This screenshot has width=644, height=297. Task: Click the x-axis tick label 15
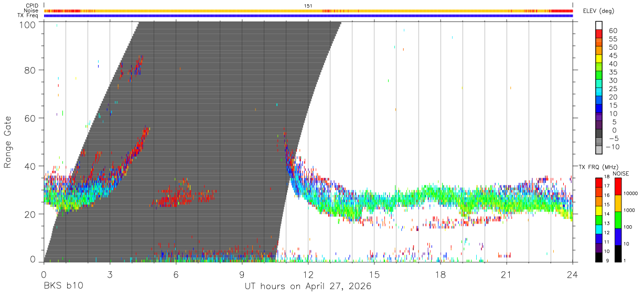(374, 274)
